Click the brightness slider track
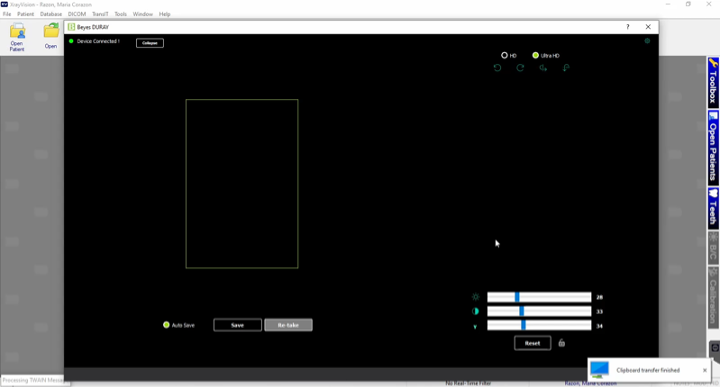The height and width of the screenshot is (388, 720). (539, 297)
